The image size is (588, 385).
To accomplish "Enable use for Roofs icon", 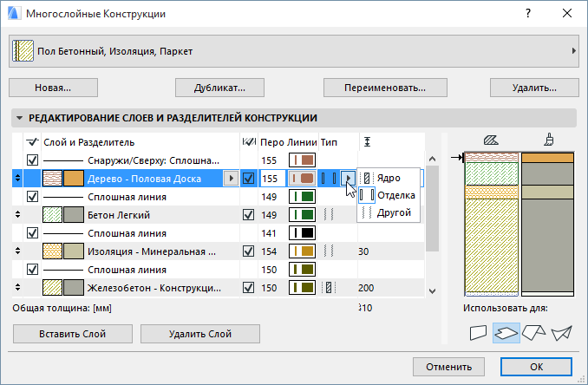I will click(x=533, y=333).
